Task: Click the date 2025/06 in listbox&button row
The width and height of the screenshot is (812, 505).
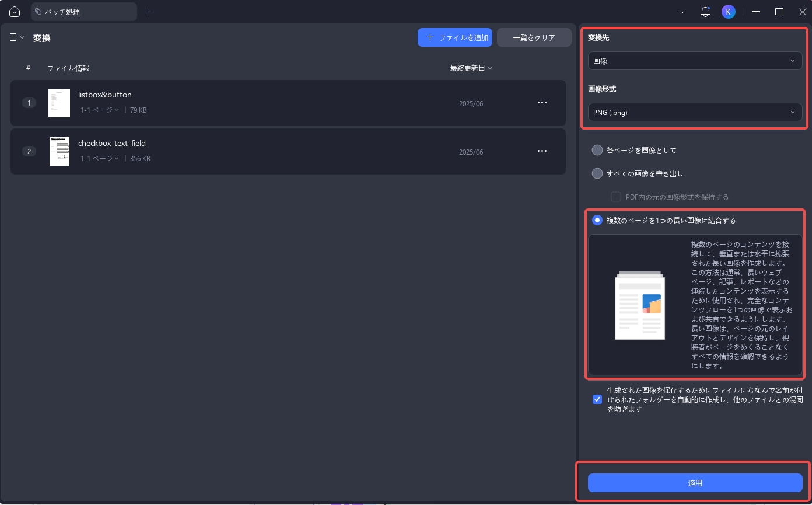Action: click(x=471, y=103)
